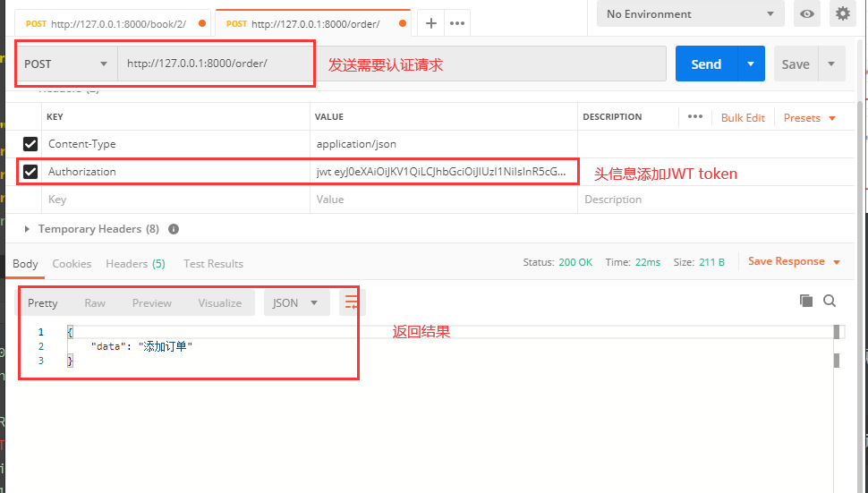Click the empty new header Key field
868x493 pixels.
tap(175, 200)
